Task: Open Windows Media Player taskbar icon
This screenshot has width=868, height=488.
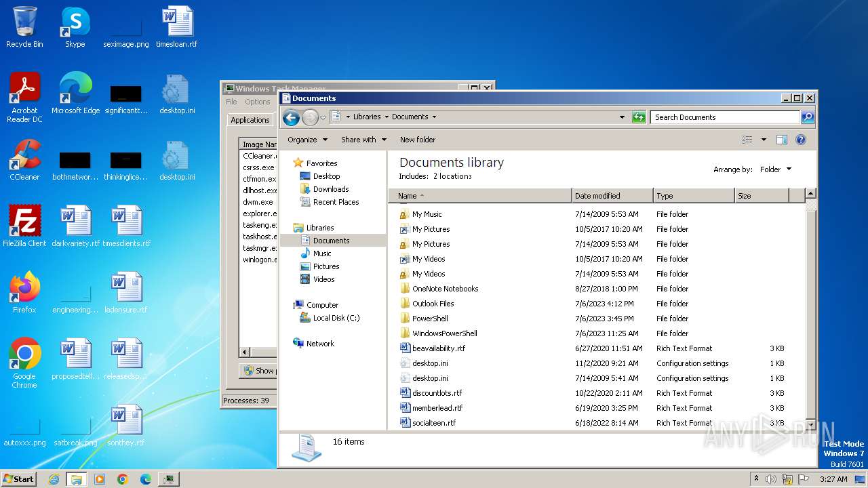Action: click(x=100, y=479)
